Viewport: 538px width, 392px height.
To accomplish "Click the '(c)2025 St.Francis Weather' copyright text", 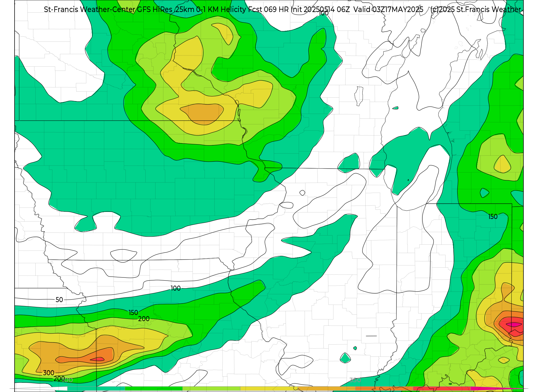I will pos(476,10).
